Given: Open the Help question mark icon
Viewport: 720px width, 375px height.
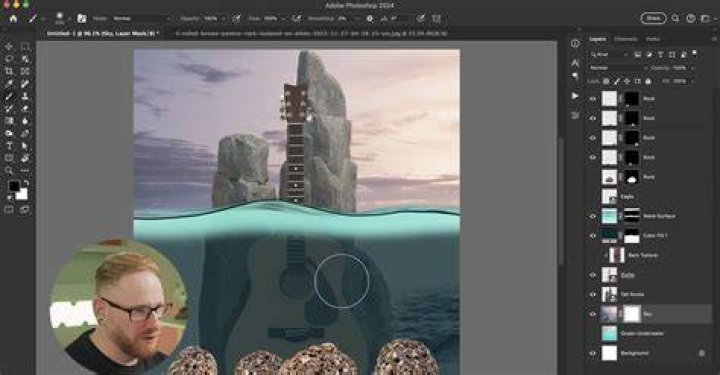Looking at the screenshot, I should pos(691,18).
